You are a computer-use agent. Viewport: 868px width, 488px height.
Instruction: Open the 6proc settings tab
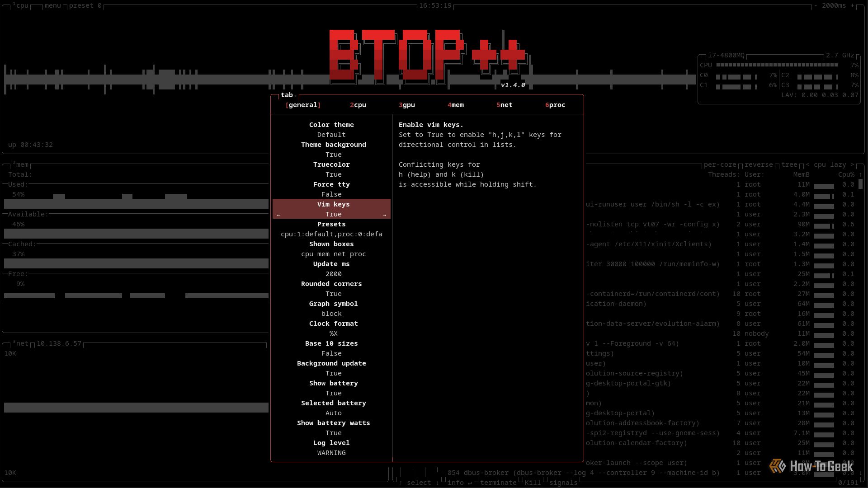[555, 105]
